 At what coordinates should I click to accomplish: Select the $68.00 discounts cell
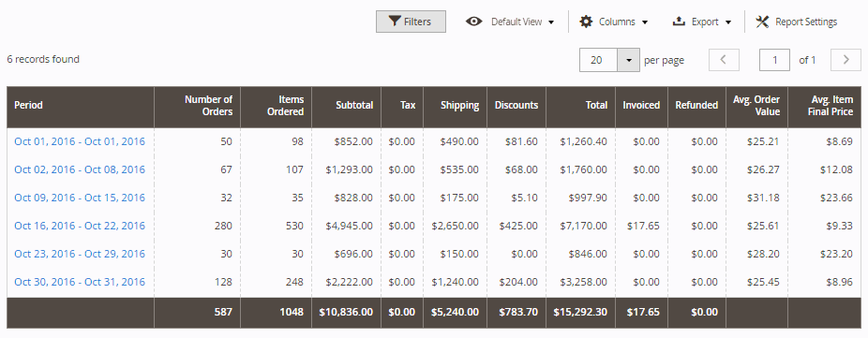click(x=516, y=169)
